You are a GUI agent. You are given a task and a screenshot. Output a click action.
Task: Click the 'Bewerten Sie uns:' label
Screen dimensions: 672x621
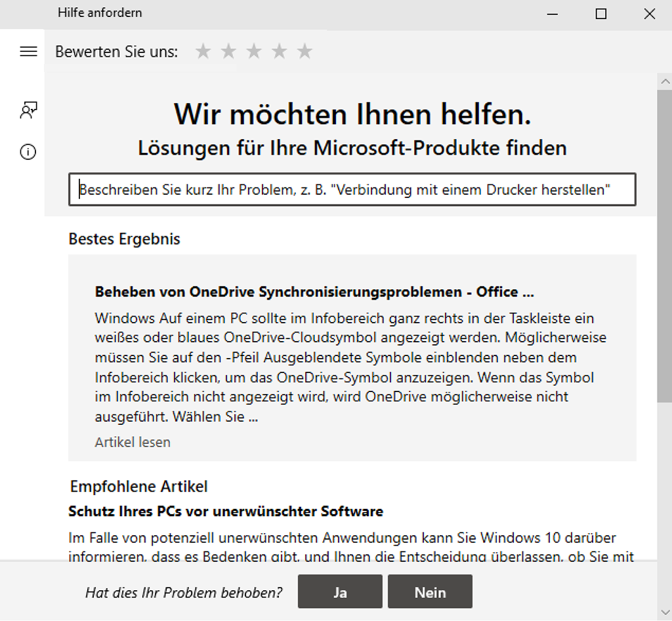click(116, 51)
